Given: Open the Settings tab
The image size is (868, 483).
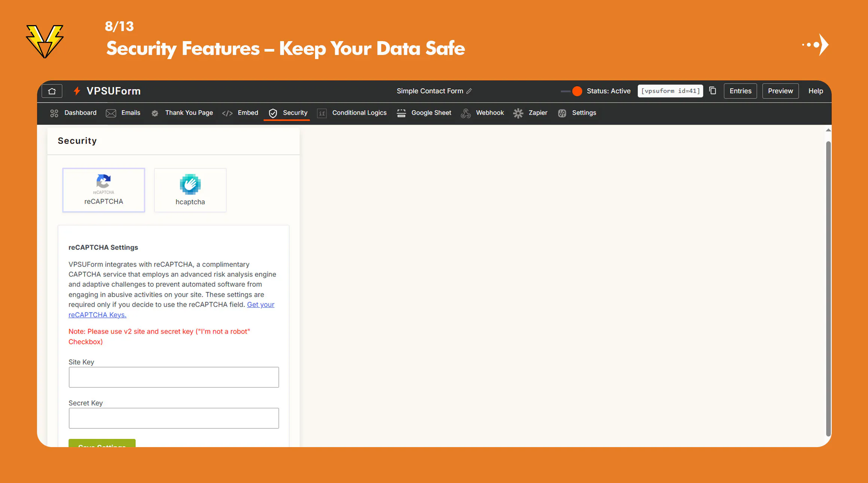Looking at the screenshot, I should [x=584, y=113].
